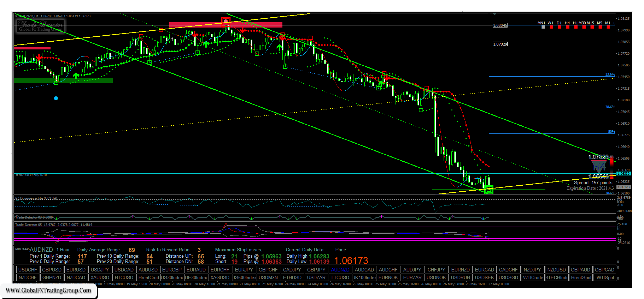
Task: Switch chart to the D1 timeframe label
Action: [559, 23]
